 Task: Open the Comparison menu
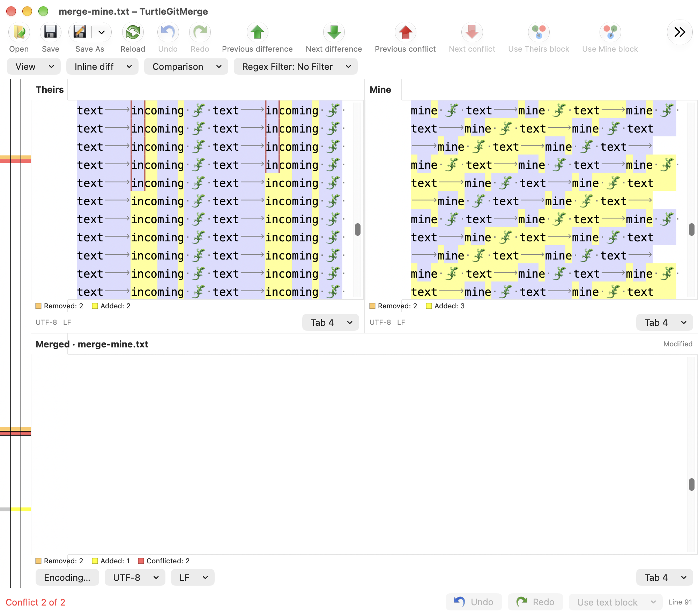[186, 67]
